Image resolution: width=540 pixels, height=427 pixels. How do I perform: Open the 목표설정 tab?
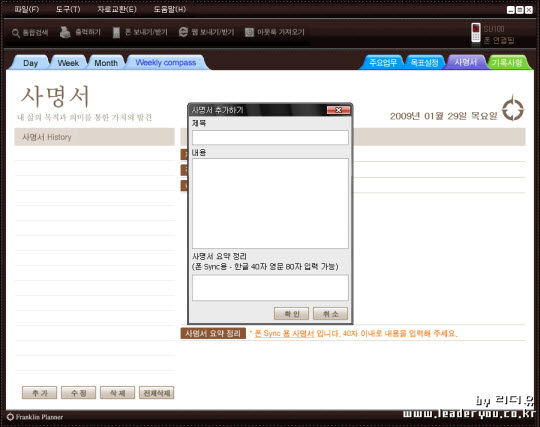pyautogui.click(x=424, y=62)
